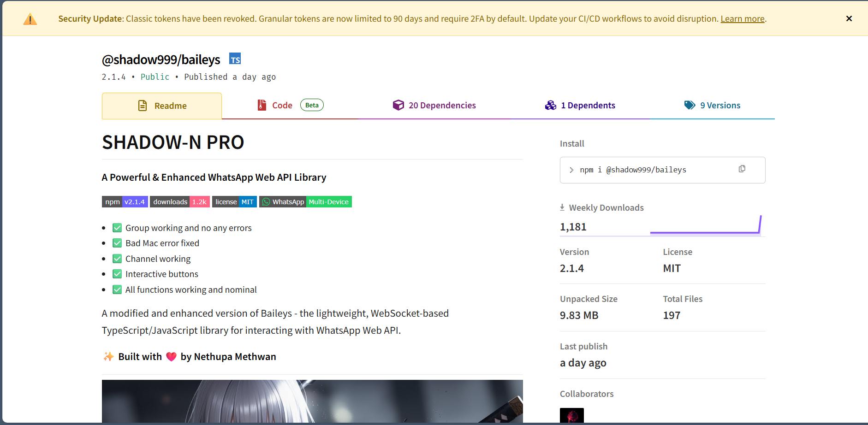Image resolution: width=868 pixels, height=425 pixels.
Task: Show the 9 Versions tab
Action: (x=712, y=106)
